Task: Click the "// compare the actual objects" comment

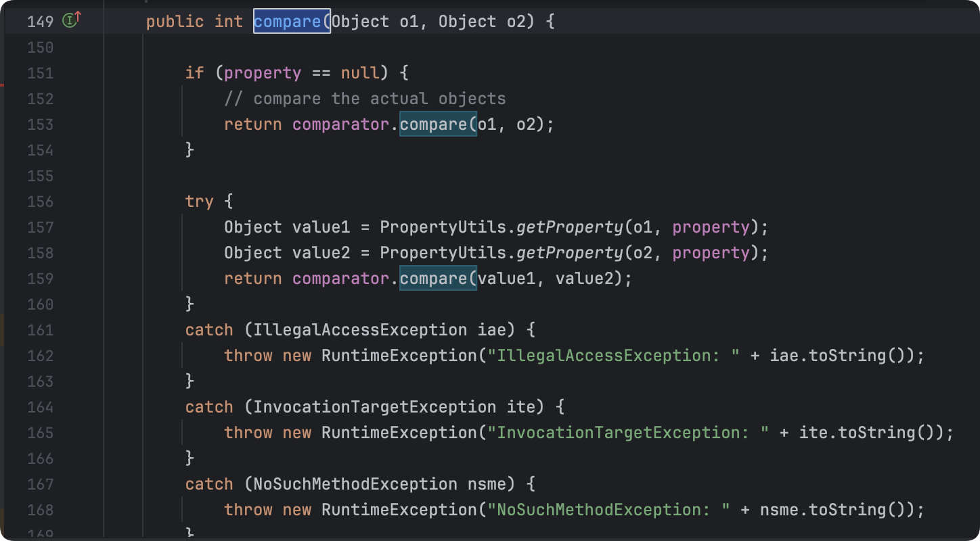Action: (365, 99)
